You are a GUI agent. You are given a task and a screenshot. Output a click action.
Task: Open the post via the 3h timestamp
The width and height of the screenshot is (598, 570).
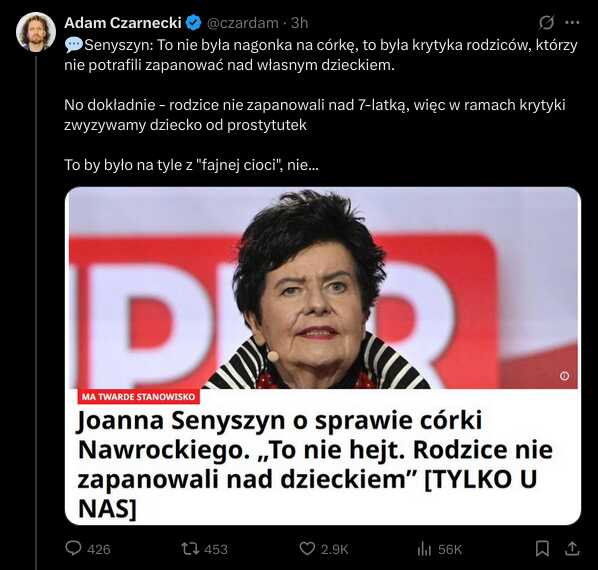coord(299,23)
